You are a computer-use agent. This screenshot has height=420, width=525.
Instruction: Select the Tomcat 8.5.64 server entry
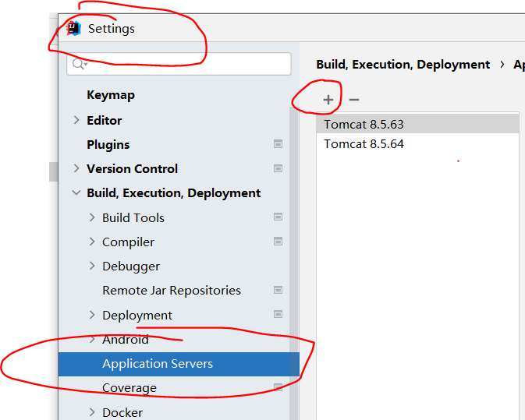[x=364, y=144]
